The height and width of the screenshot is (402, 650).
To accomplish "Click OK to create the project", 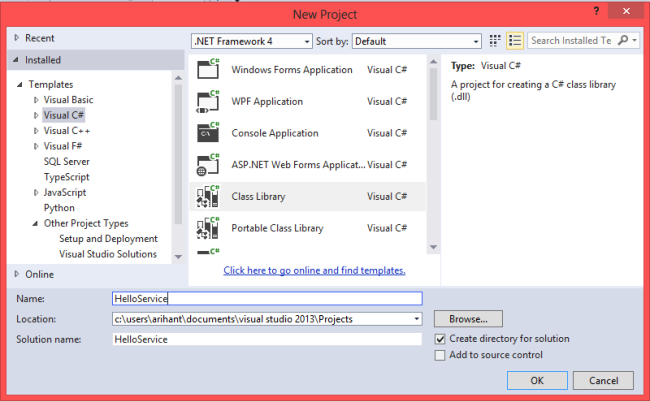I will [x=537, y=380].
